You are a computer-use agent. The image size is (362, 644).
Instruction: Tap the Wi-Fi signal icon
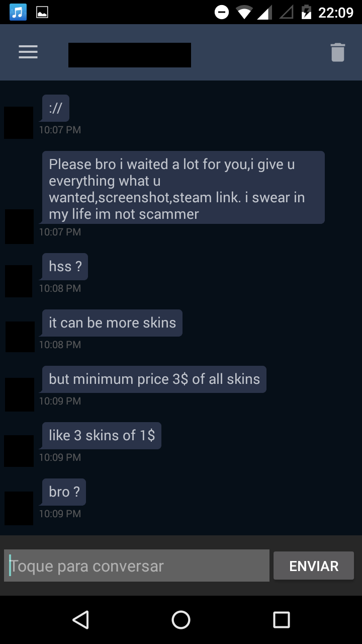pos(244,12)
